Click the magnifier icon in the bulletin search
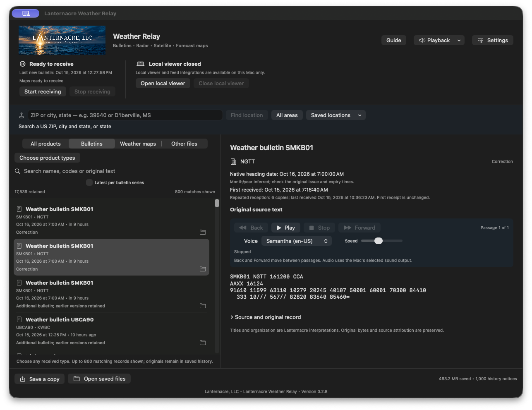 pos(17,171)
